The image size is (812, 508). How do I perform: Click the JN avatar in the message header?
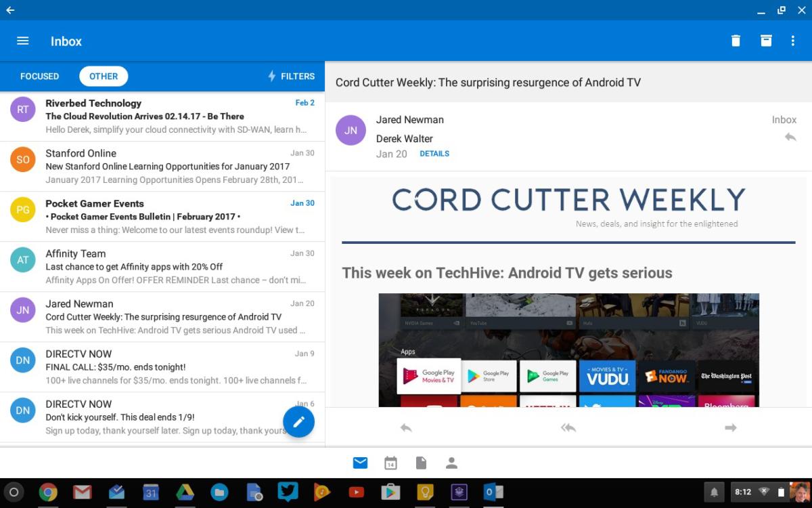pyautogui.click(x=351, y=130)
